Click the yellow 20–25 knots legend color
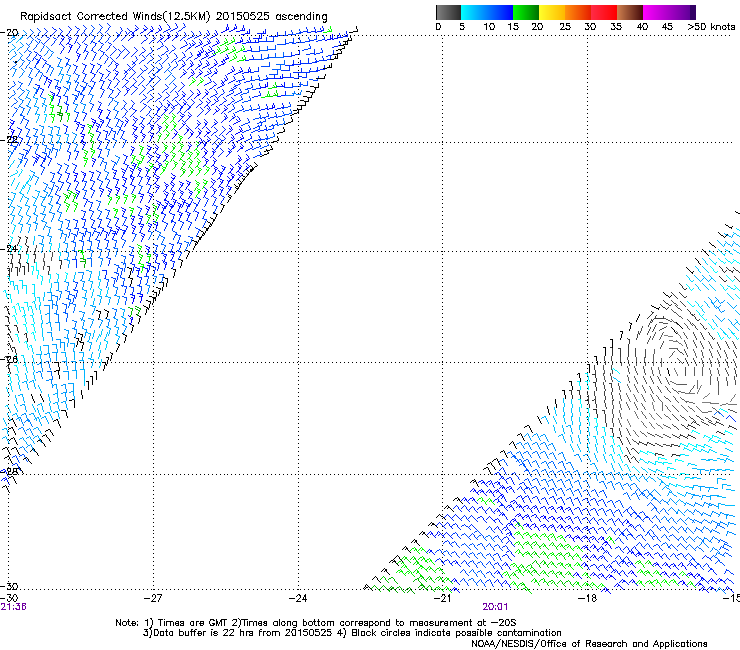Screen dimensions: 740x650 pos(552,12)
